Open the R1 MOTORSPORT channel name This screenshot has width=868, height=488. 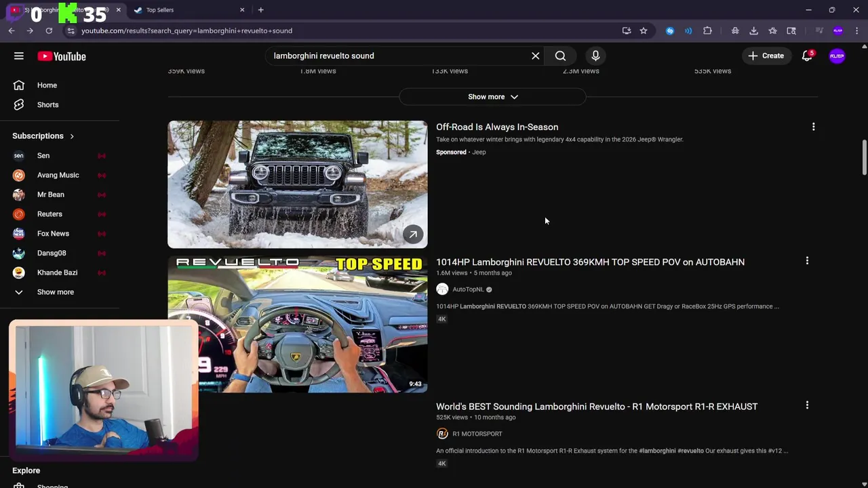pos(477,434)
